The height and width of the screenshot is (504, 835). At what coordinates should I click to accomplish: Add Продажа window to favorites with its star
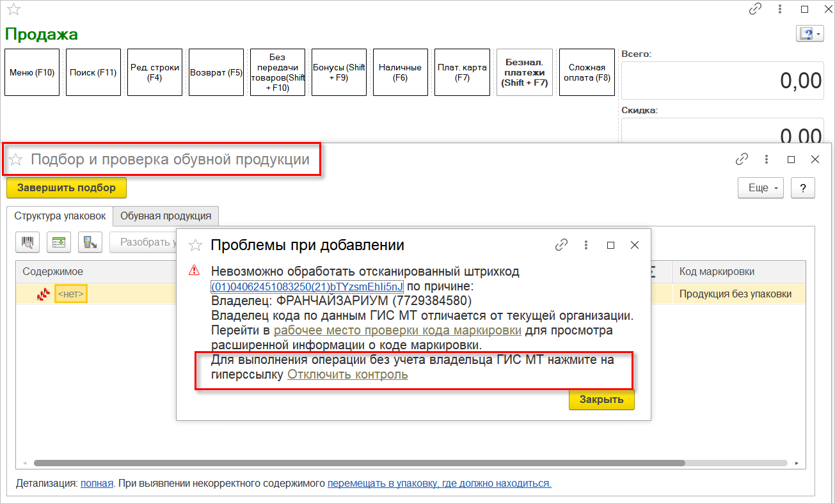13,10
